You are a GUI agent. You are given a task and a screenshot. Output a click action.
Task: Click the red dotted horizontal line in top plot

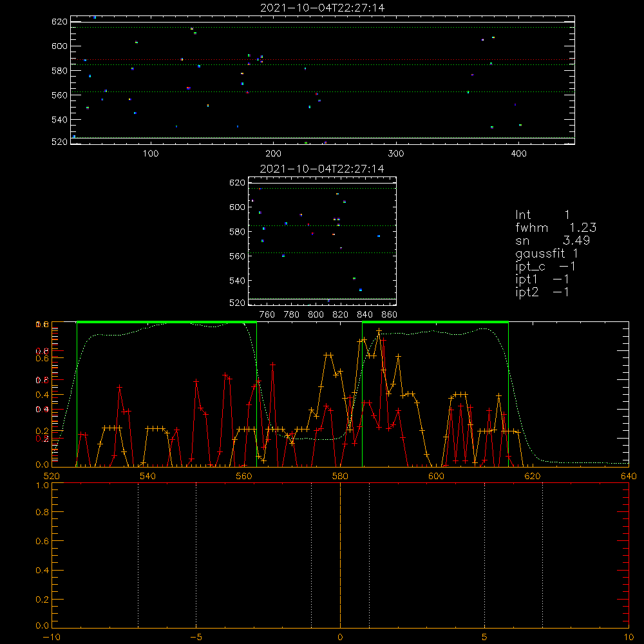(323, 59)
